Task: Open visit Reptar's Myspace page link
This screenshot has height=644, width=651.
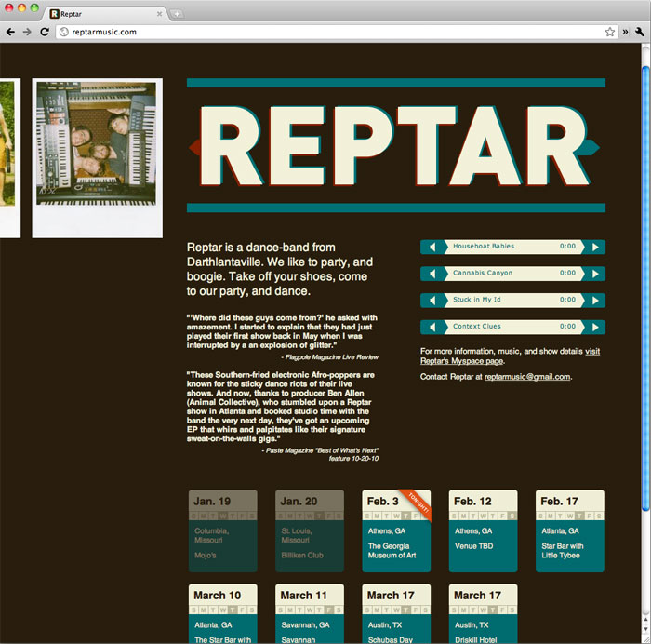Action: click(510, 356)
